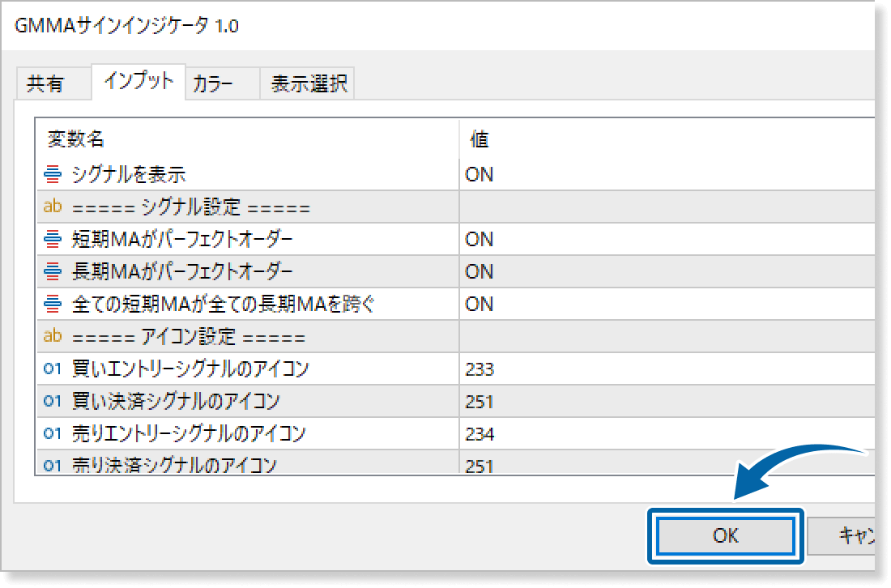Image resolution: width=891 pixels, height=588 pixels.
Task: Click the 01 icon beside 売り決済シグナルのアイコン
Action: [x=53, y=466]
